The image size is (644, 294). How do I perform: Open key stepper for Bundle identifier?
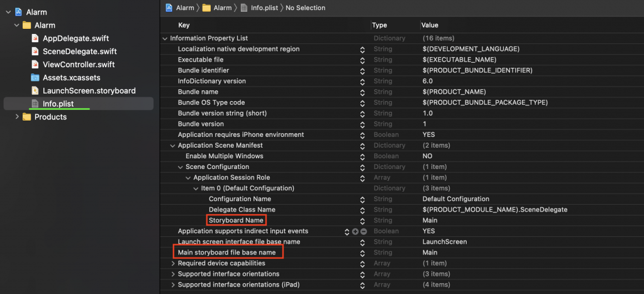pyautogui.click(x=362, y=71)
